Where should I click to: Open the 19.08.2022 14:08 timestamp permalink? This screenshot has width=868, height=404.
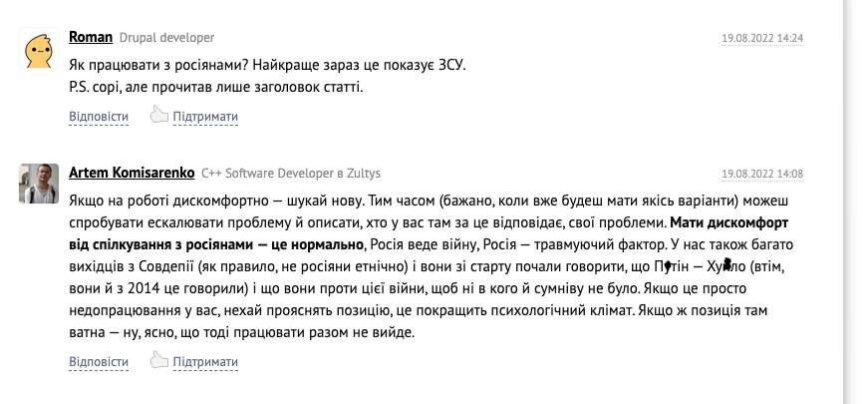point(762,174)
